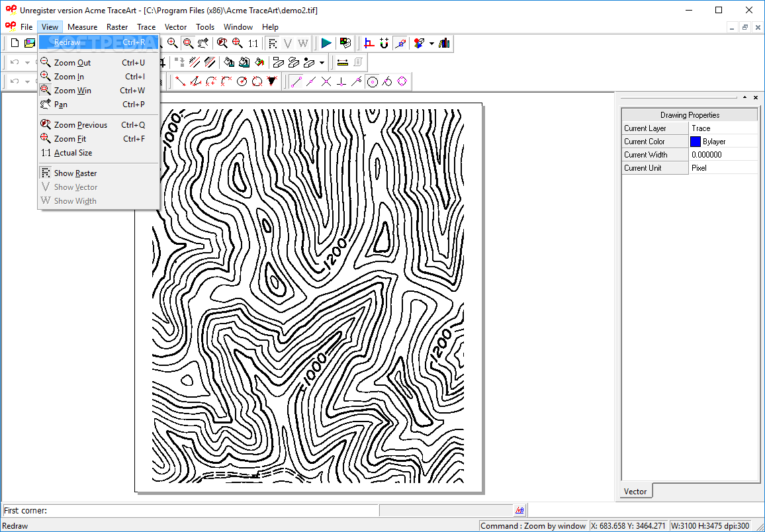Click the first paint bucket fill icon
Viewport: 765px width, 532px height.
[230, 62]
